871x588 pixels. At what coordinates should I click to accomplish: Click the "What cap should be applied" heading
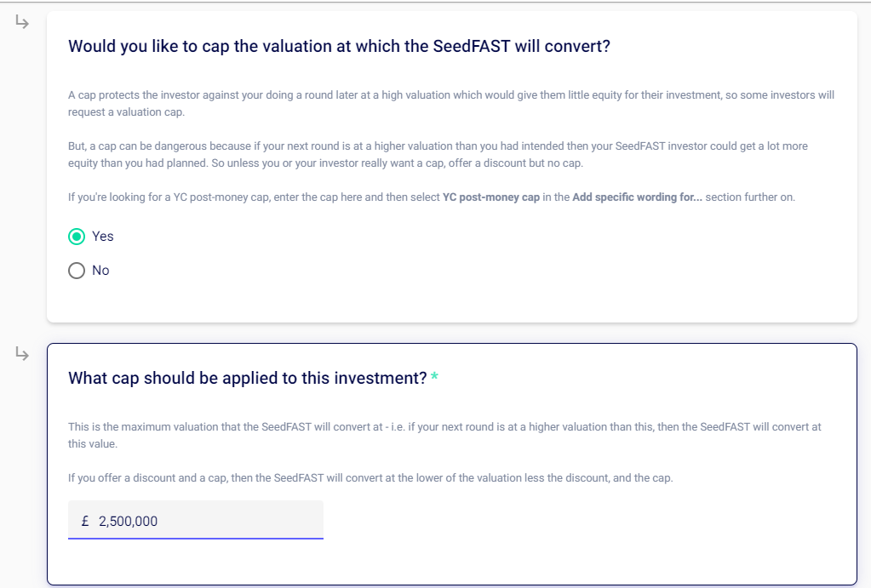pos(247,378)
